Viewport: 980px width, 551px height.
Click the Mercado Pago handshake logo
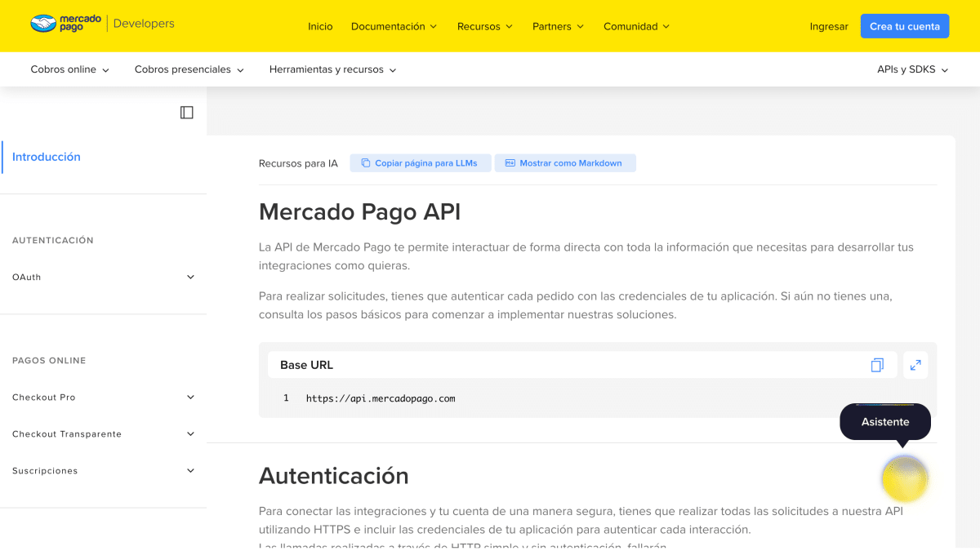pyautogui.click(x=44, y=24)
